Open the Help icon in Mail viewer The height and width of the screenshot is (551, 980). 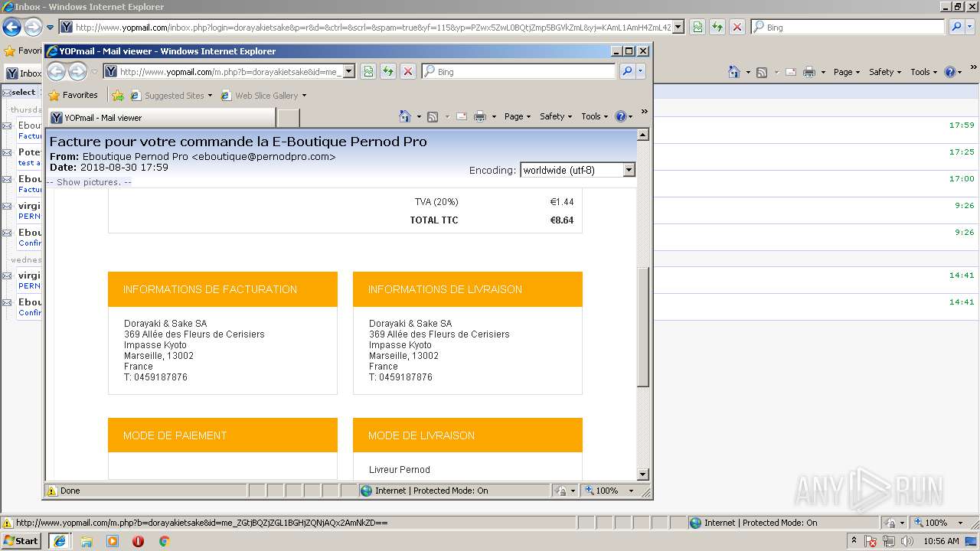pos(620,116)
